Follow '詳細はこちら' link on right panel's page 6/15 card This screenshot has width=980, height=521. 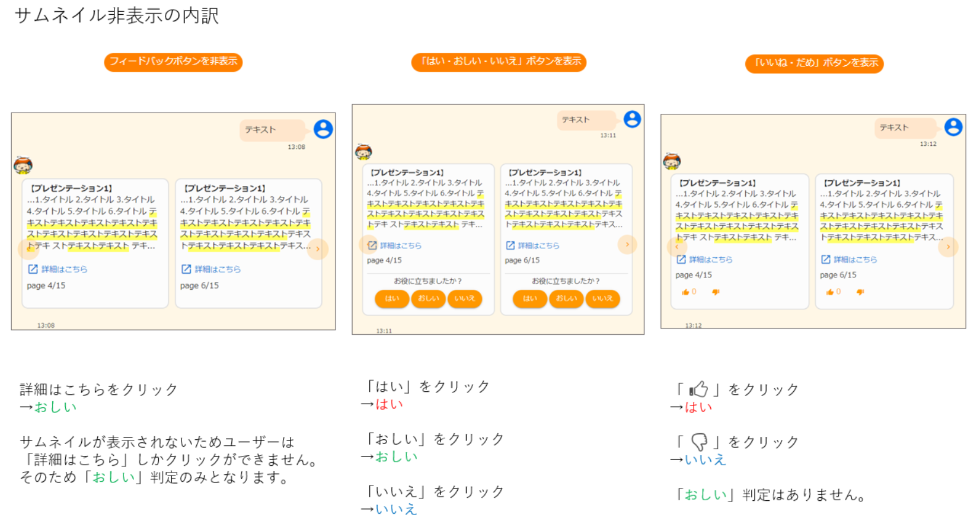(x=849, y=260)
